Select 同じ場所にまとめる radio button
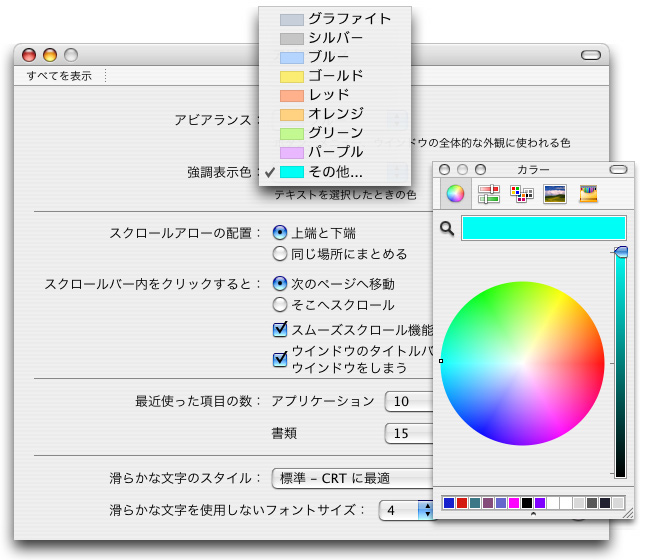The width and height of the screenshot is (645, 560). pos(280,254)
